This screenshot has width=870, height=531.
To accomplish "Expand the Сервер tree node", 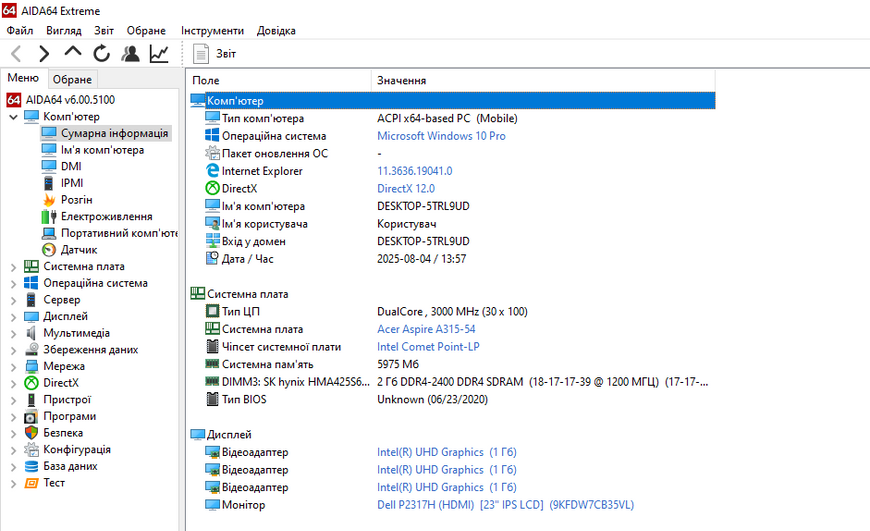I will coord(14,300).
